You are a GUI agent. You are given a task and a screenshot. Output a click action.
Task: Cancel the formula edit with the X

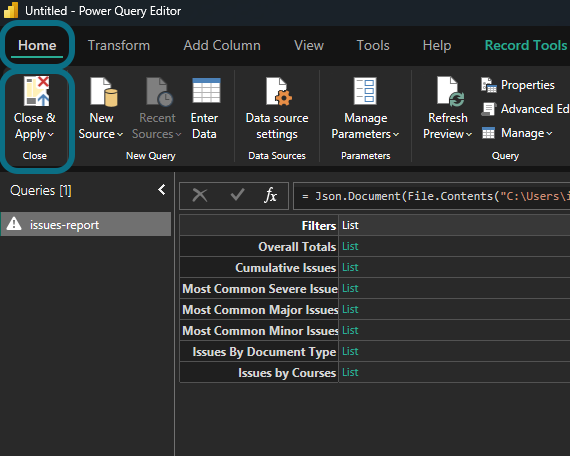(x=200, y=196)
